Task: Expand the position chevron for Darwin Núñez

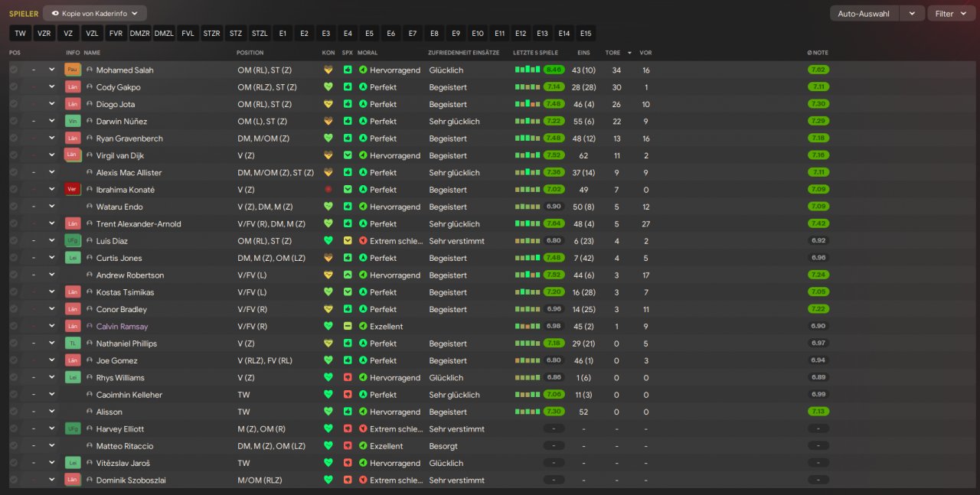Action: (x=52, y=121)
